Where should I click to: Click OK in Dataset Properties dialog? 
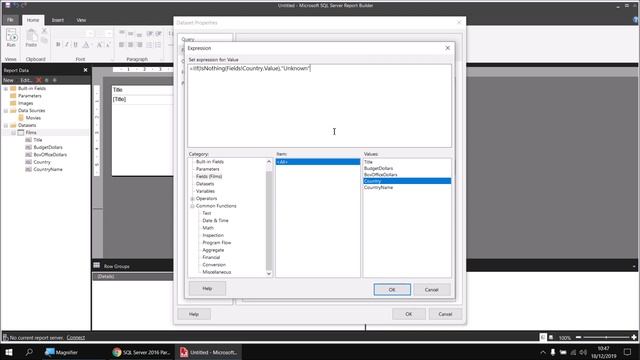pos(409,314)
